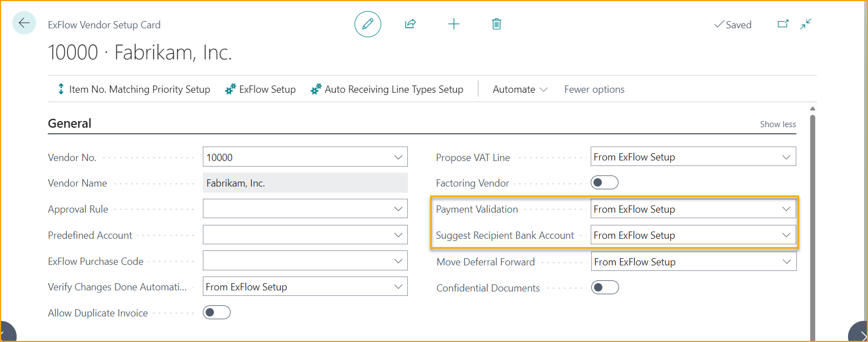This screenshot has width=868, height=342.
Task: Delete the record using the trash icon
Action: [x=496, y=24]
